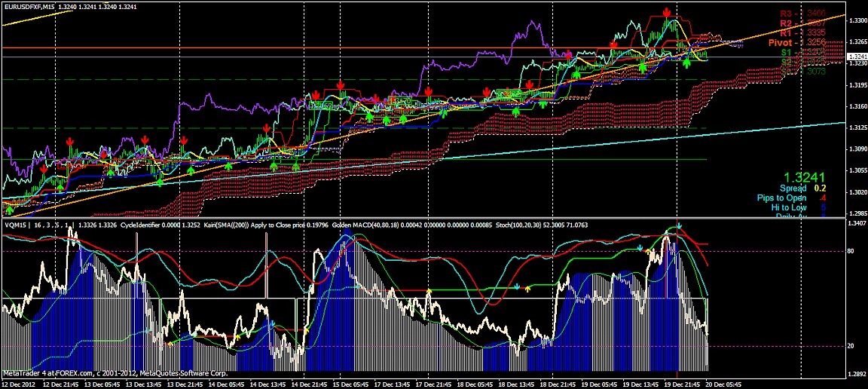868x389 pixels.
Task: Click the 13 Dec 05:45 time label
Action: (x=101, y=384)
